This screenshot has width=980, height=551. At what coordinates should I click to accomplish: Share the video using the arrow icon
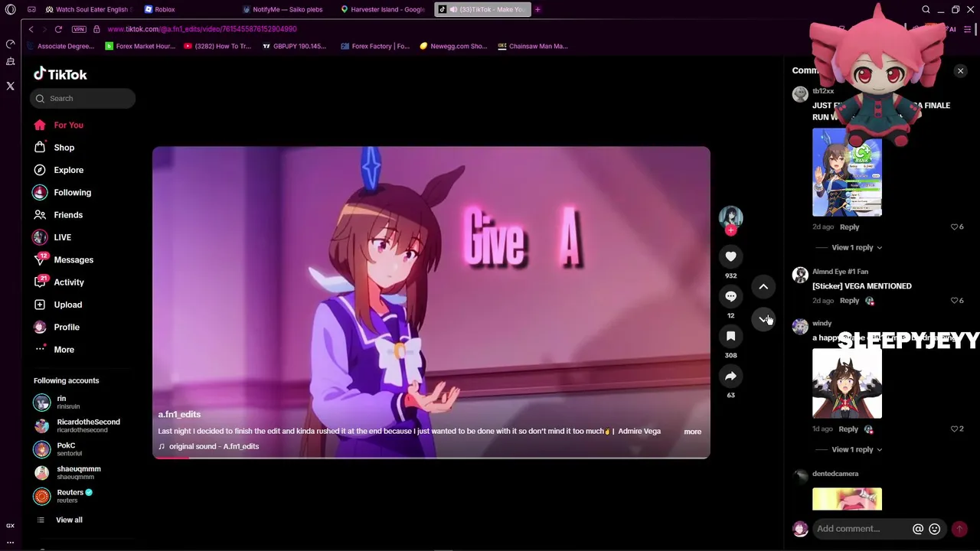point(730,377)
